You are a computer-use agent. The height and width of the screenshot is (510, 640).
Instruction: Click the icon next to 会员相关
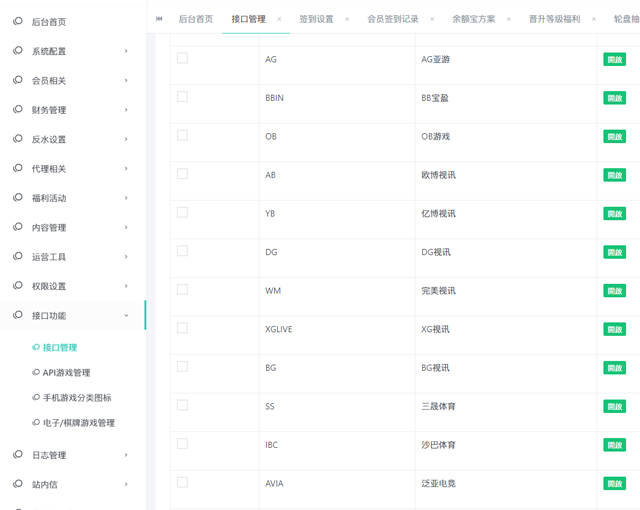(18, 80)
